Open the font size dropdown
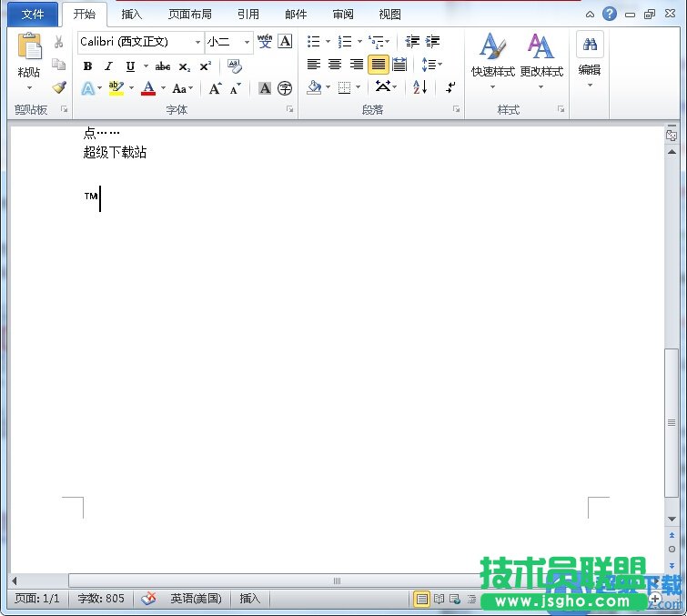 tap(247, 42)
